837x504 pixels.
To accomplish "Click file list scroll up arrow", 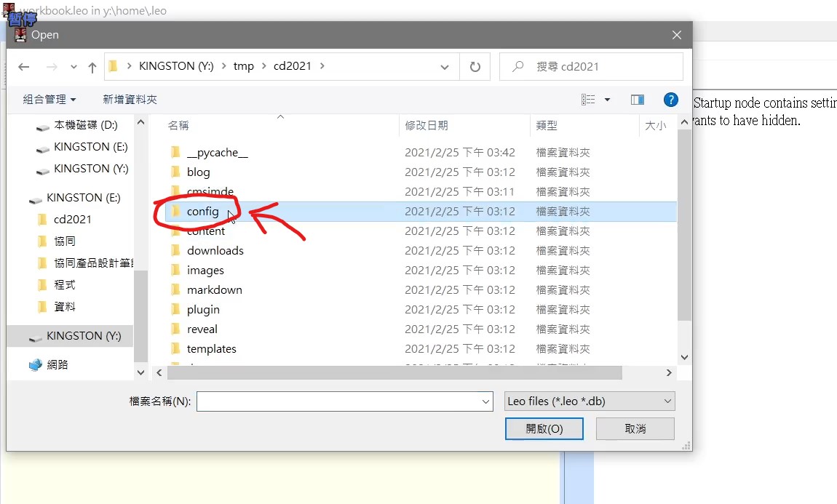I will (x=684, y=122).
